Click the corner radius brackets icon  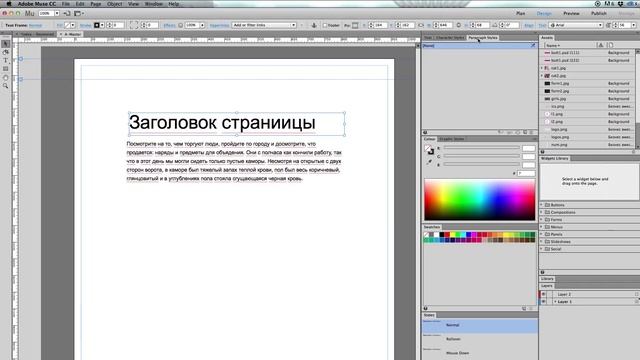coord(134,25)
